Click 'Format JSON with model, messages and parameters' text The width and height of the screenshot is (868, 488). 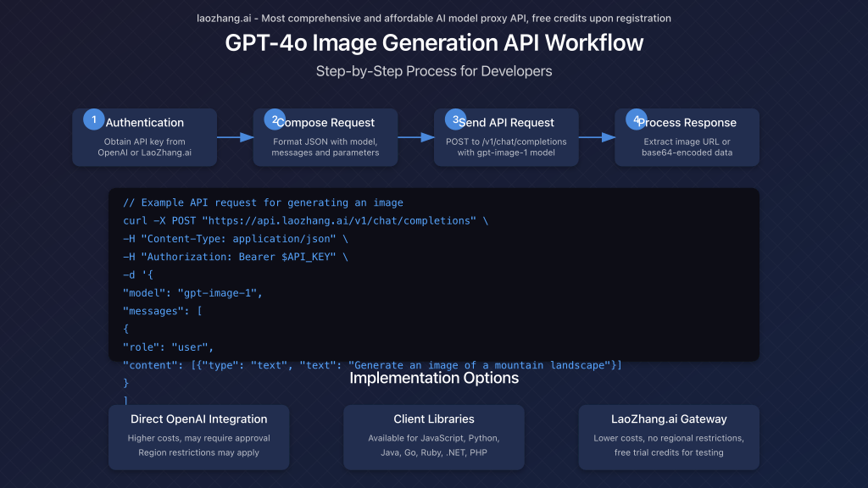325,147
